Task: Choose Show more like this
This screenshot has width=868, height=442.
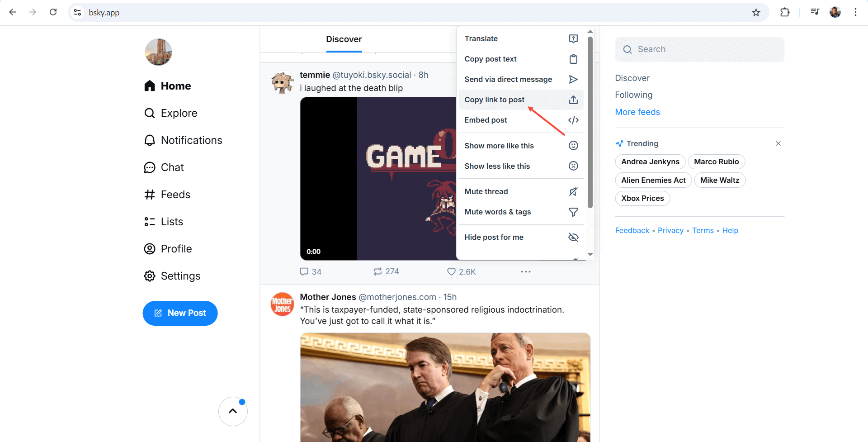Action: click(x=521, y=146)
